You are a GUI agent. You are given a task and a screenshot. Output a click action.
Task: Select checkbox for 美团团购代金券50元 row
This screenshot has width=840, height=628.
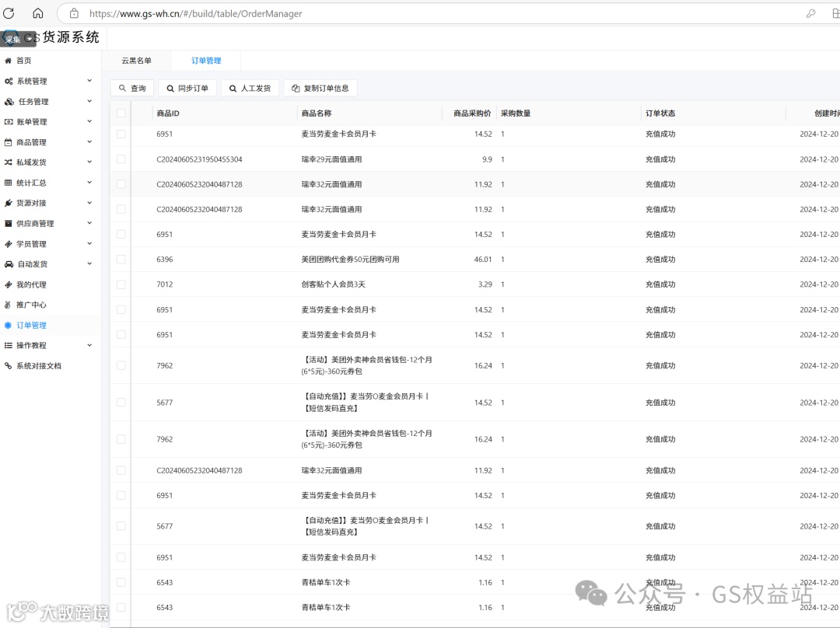point(121,259)
